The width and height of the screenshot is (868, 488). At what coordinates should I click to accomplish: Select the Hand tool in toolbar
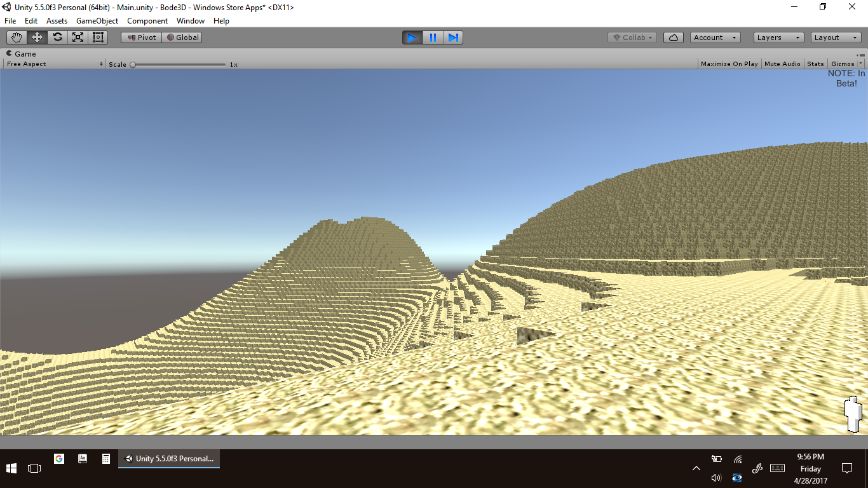(17, 37)
